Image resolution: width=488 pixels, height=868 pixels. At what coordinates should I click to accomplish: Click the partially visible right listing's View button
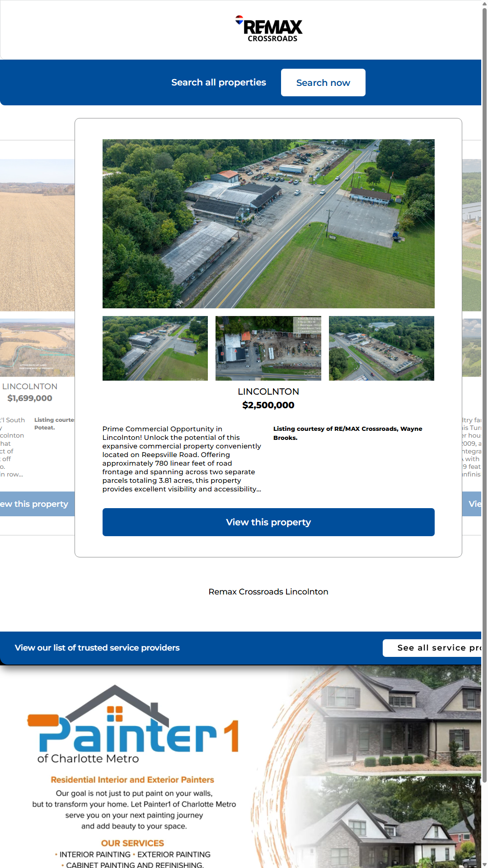pyautogui.click(x=473, y=504)
